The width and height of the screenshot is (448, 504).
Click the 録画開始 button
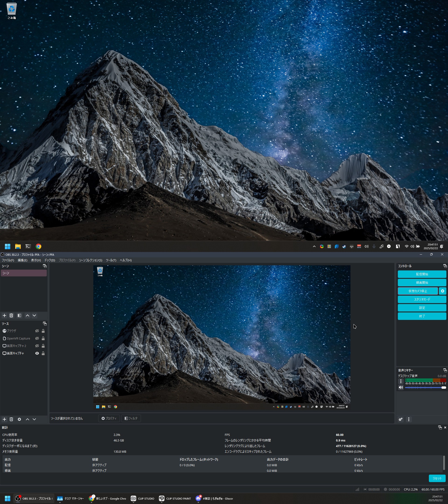pyautogui.click(x=422, y=283)
